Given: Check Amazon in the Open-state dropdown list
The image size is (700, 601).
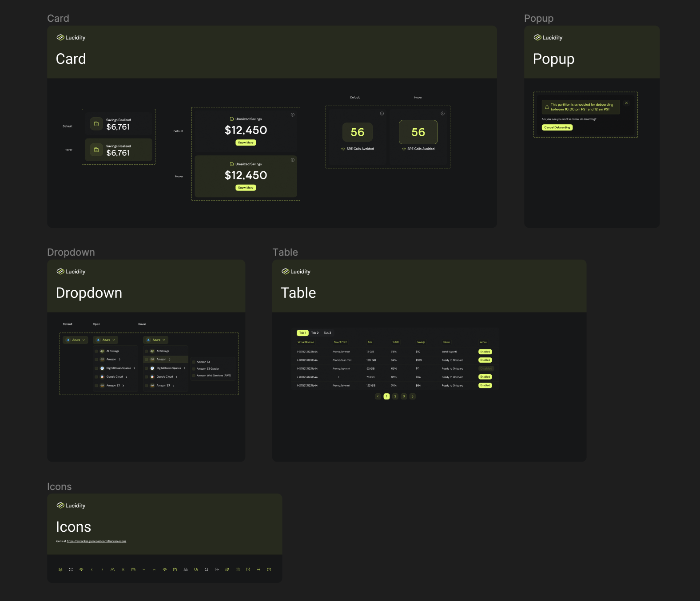Looking at the screenshot, I should (x=96, y=360).
